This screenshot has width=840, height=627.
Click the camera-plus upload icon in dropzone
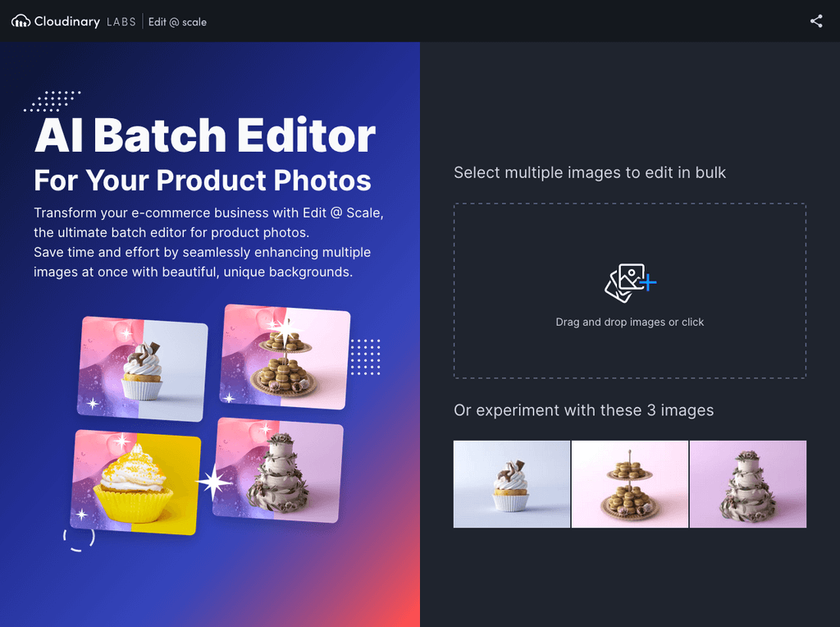[x=630, y=281]
